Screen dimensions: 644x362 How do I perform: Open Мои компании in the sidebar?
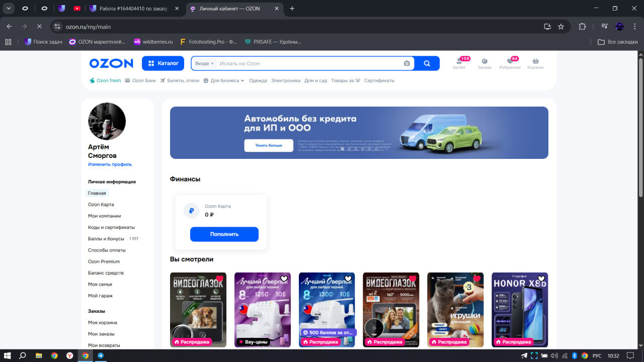(105, 216)
